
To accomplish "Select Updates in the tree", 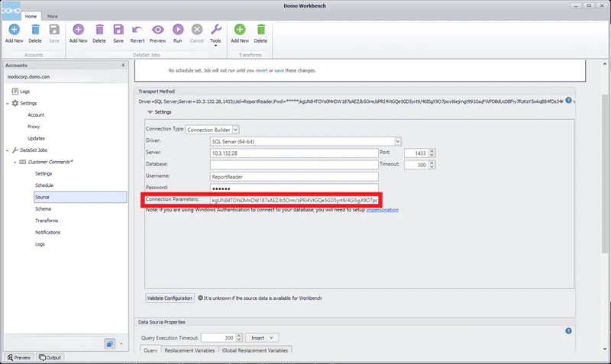I will point(36,138).
